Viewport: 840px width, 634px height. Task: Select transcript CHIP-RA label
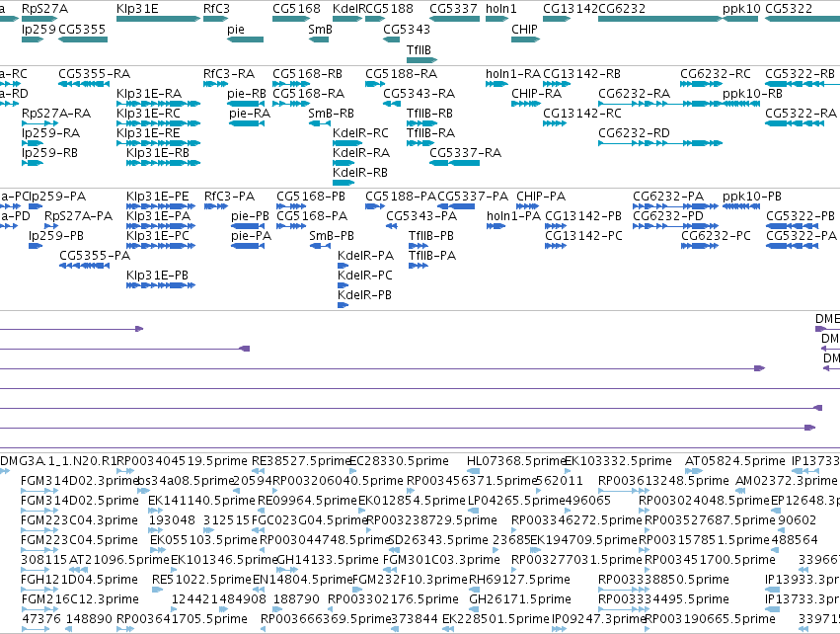click(536, 93)
